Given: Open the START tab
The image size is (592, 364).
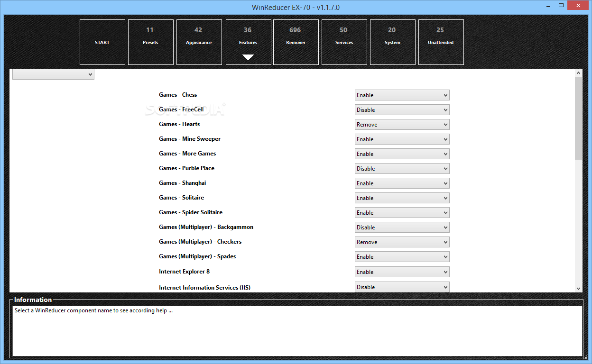Looking at the screenshot, I should tap(102, 42).
